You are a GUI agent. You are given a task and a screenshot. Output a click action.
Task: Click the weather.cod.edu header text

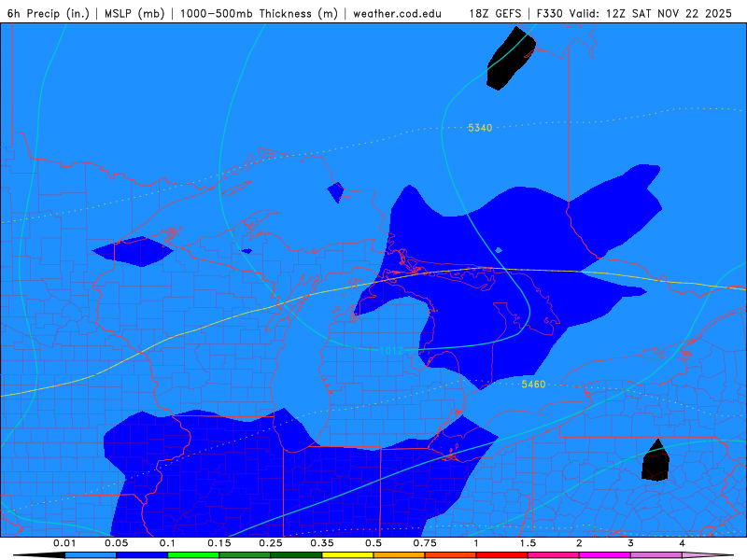pyautogui.click(x=397, y=13)
